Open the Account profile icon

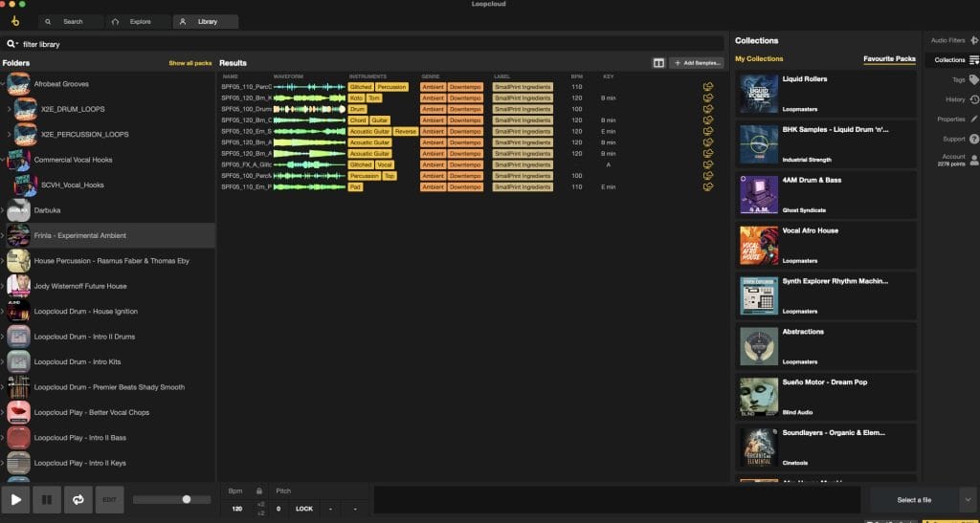coord(973,160)
